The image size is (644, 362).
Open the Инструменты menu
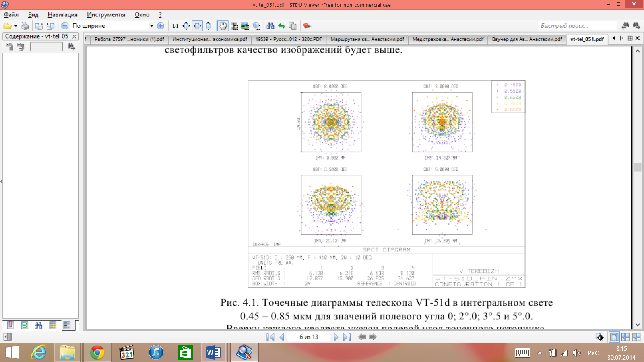pos(106,14)
